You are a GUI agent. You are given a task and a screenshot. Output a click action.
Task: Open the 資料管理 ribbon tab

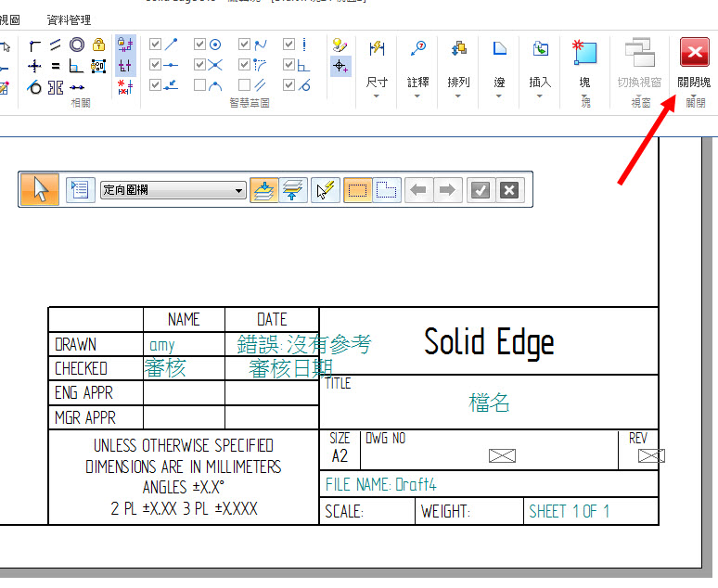click(69, 19)
